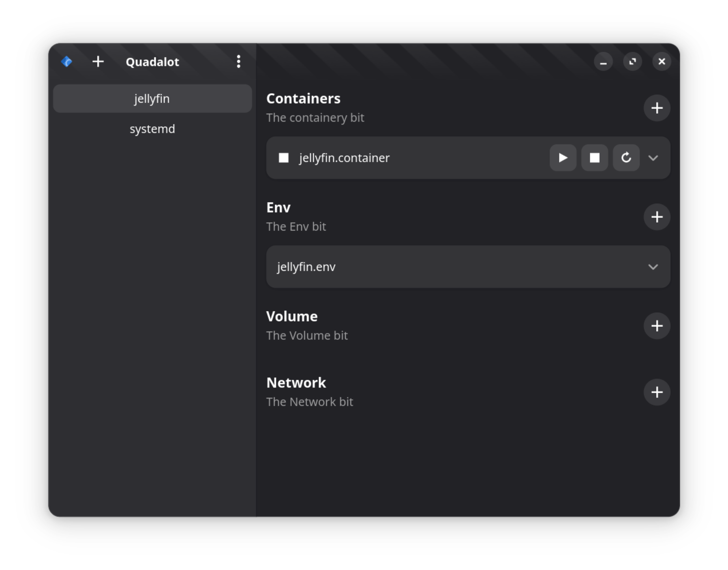
Task: Maximize the Quadalot window
Action: 632,62
